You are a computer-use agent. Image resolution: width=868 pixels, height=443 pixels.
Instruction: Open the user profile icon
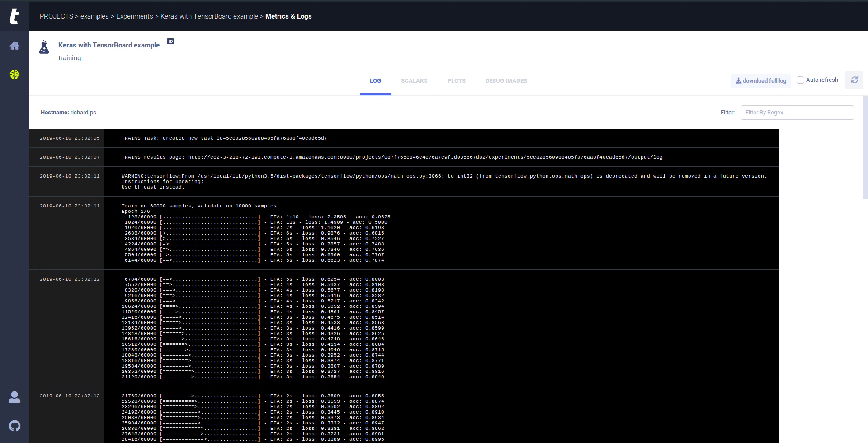[14, 397]
